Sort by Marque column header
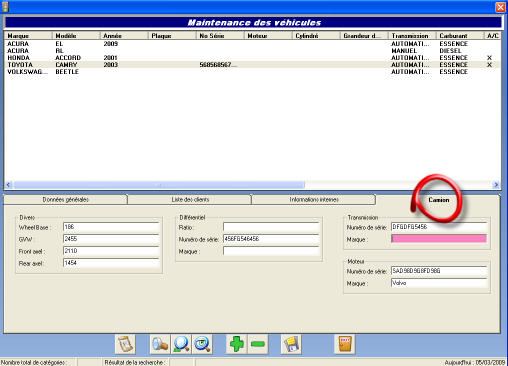Viewport: 508px width, 366px height. [x=28, y=35]
